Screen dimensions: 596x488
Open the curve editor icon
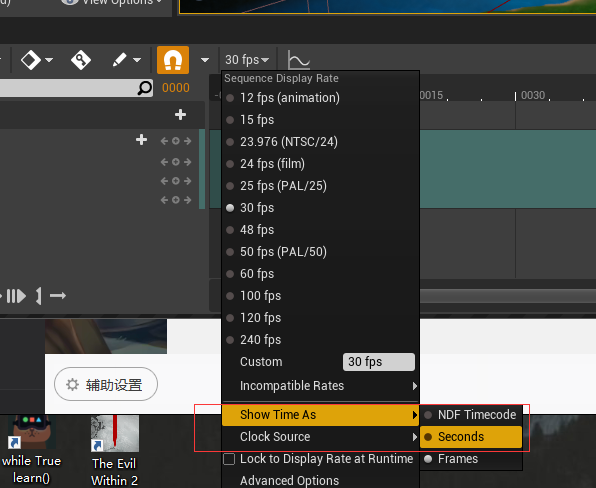(x=299, y=60)
